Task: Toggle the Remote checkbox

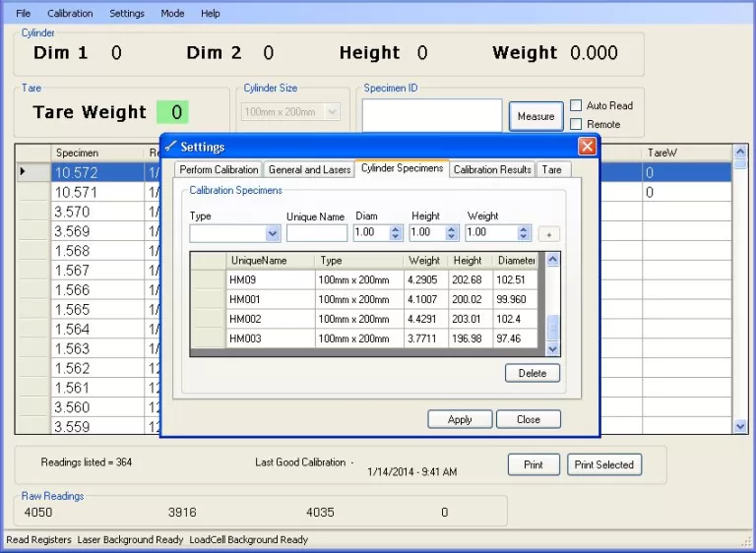Action: pyautogui.click(x=577, y=124)
